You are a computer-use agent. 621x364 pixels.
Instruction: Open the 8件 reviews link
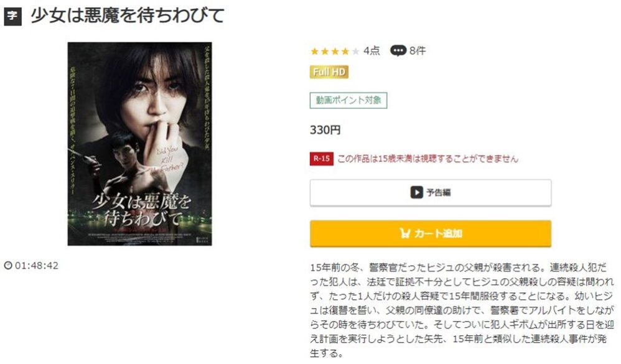pos(418,50)
